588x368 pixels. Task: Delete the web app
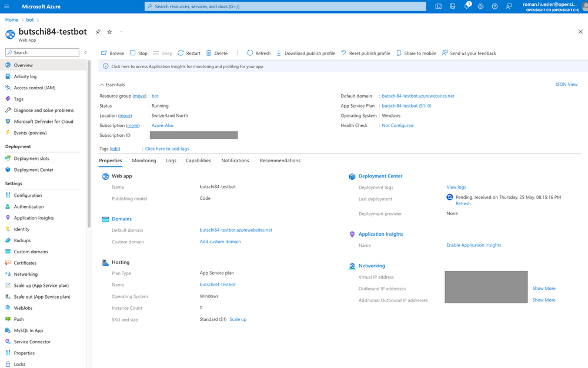(218, 52)
